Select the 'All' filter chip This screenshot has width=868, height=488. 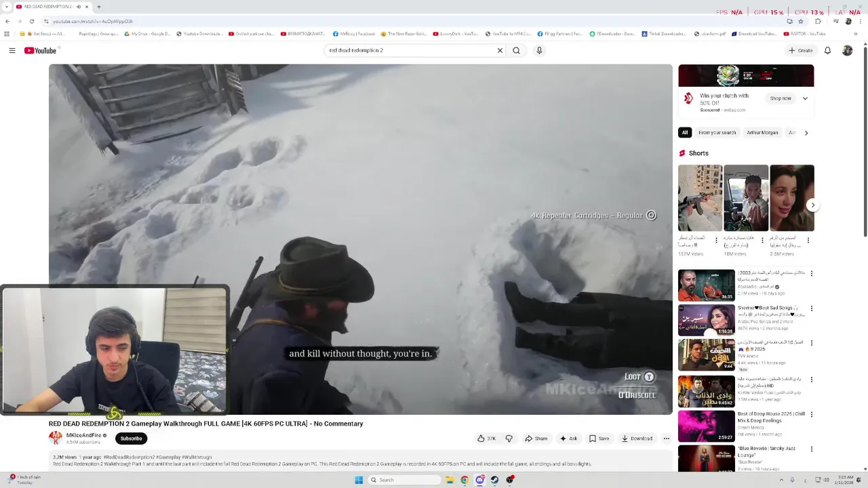[x=685, y=133]
